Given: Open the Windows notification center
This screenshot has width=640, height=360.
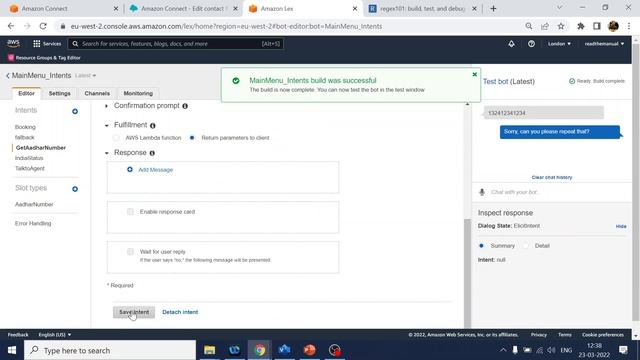Looking at the screenshot, I should (623, 350).
